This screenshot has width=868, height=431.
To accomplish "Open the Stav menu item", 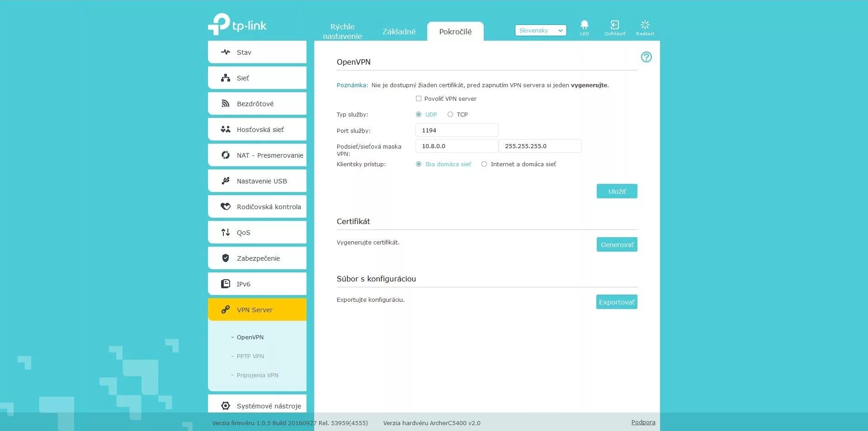I will point(257,52).
